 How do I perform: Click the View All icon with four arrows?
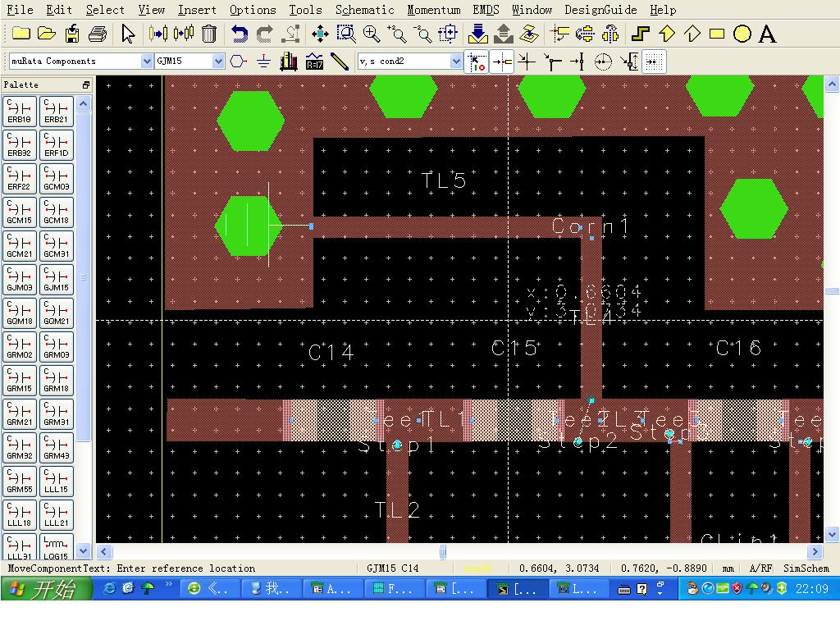pyautogui.click(x=320, y=34)
